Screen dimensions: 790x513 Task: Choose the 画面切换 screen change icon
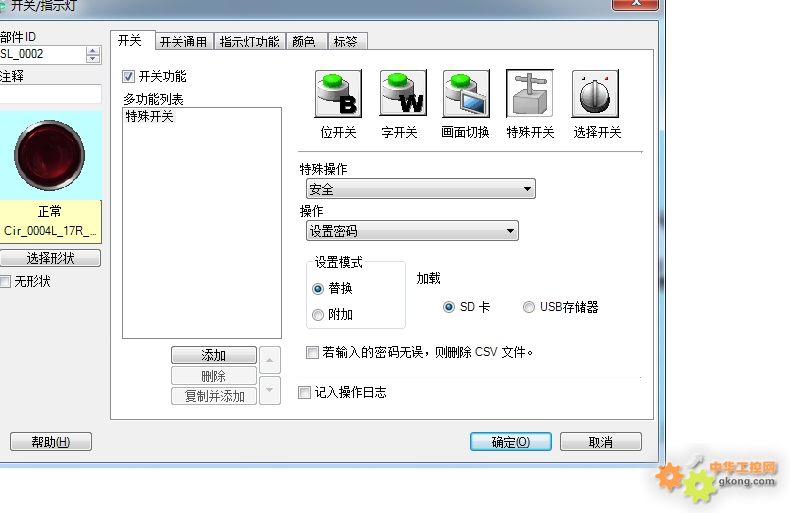(466, 94)
